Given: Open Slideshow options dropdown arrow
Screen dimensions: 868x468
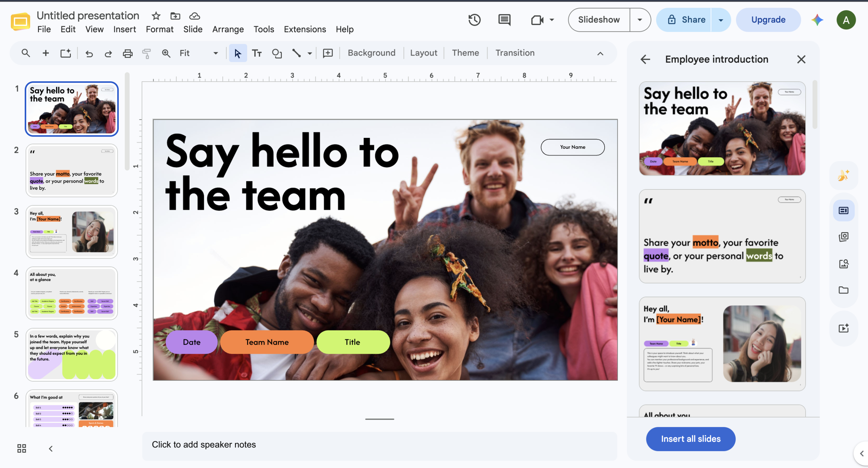Looking at the screenshot, I should 640,20.
